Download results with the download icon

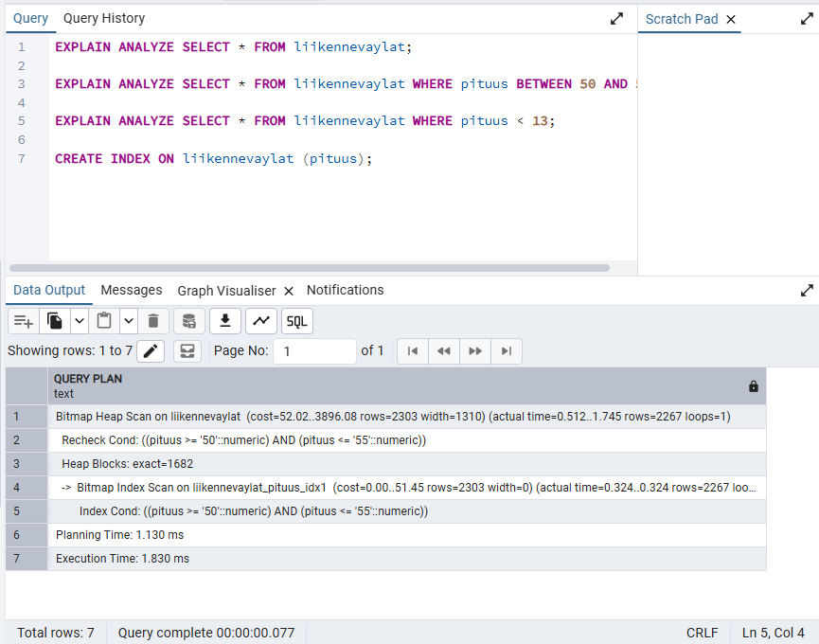pos(224,321)
